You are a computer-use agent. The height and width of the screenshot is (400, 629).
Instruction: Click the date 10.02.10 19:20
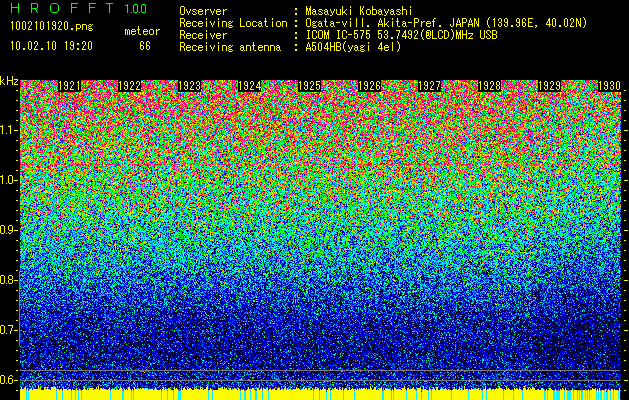pyautogui.click(x=51, y=46)
